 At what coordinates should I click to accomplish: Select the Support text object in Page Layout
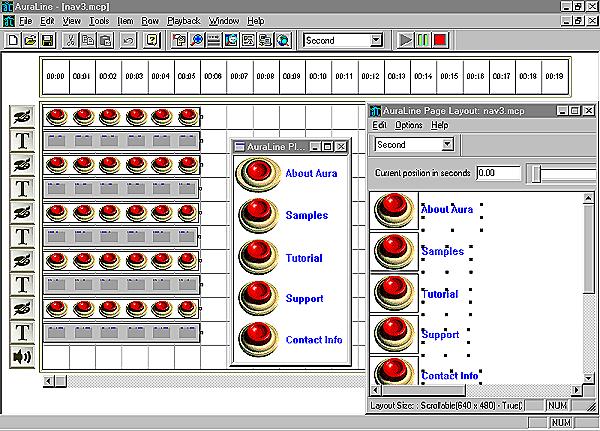[x=440, y=335]
